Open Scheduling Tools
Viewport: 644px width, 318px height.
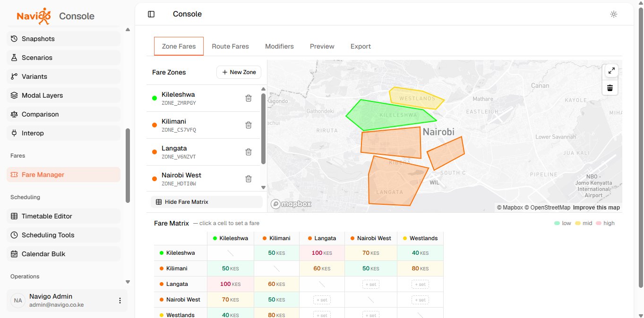[x=63, y=235]
